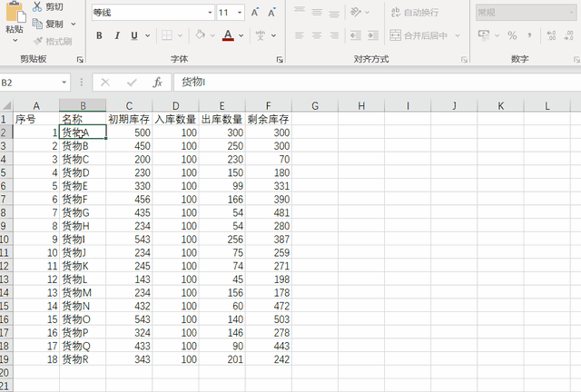Expand the Paste options arrow
This screenshot has width=581, height=392.
[15, 41]
